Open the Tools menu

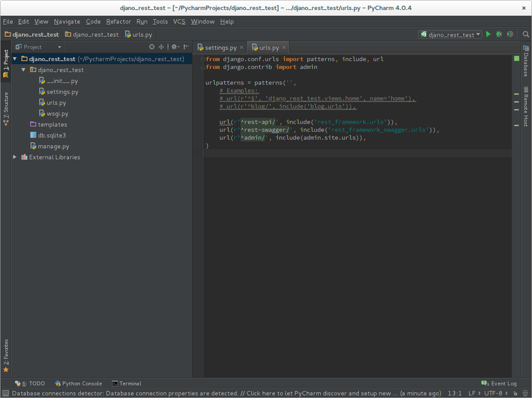pyautogui.click(x=160, y=21)
